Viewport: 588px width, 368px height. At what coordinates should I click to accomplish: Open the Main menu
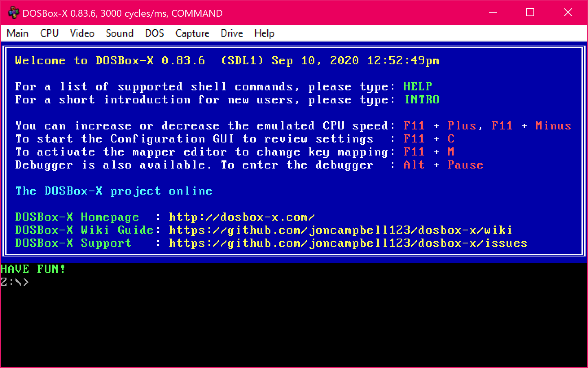click(x=18, y=33)
